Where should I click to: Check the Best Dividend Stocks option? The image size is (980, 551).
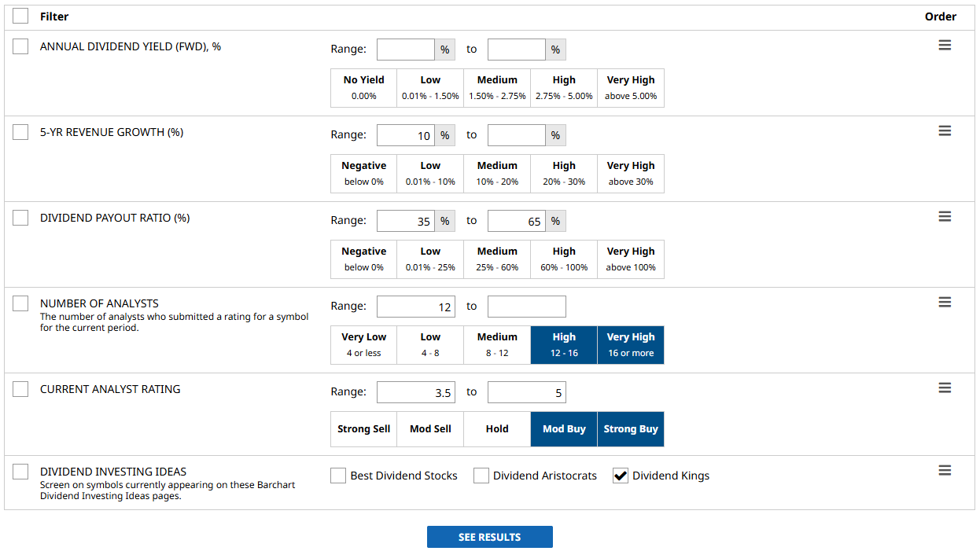click(x=338, y=476)
